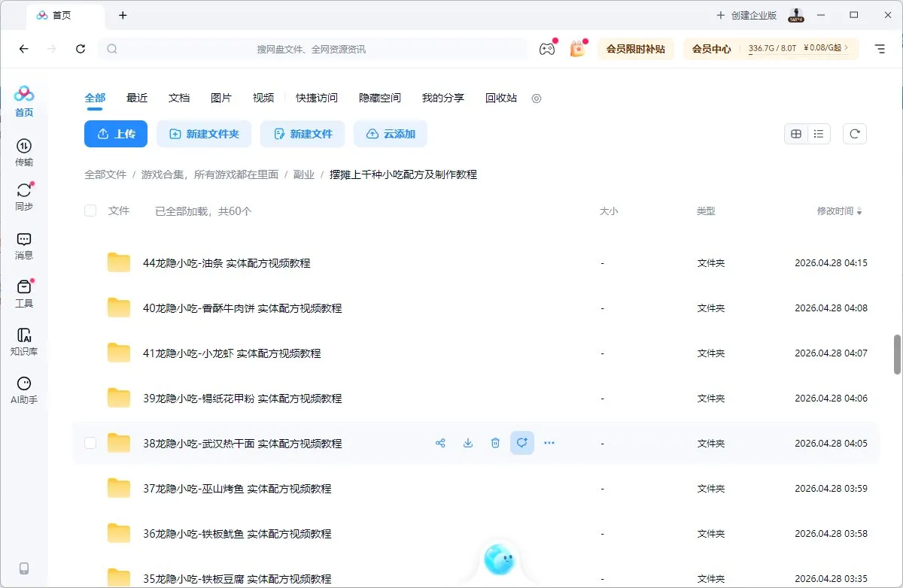Download the 38龙隐小吃 folder
The width and height of the screenshot is (903, 588).
pos(467,443)
